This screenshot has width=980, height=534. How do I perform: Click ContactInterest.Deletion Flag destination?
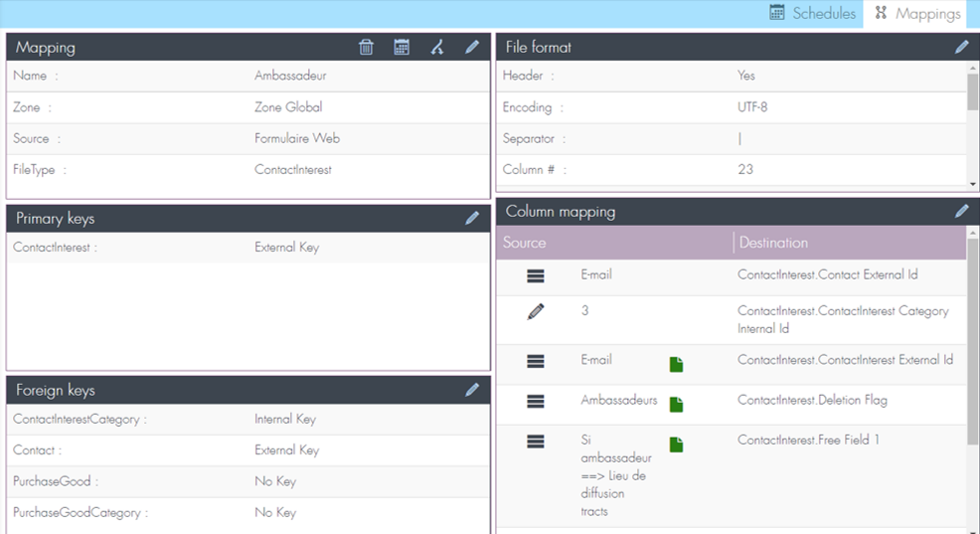point(812,400)
